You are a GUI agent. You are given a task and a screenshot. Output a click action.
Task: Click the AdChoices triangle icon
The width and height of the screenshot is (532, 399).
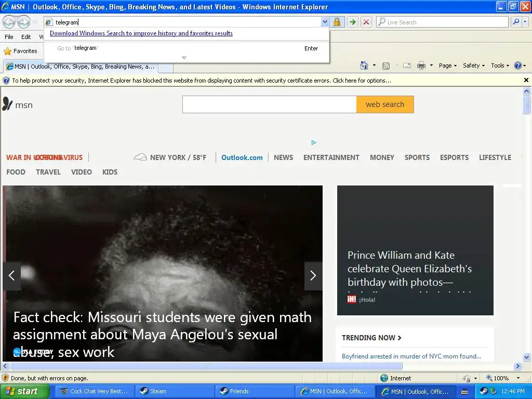314,142
